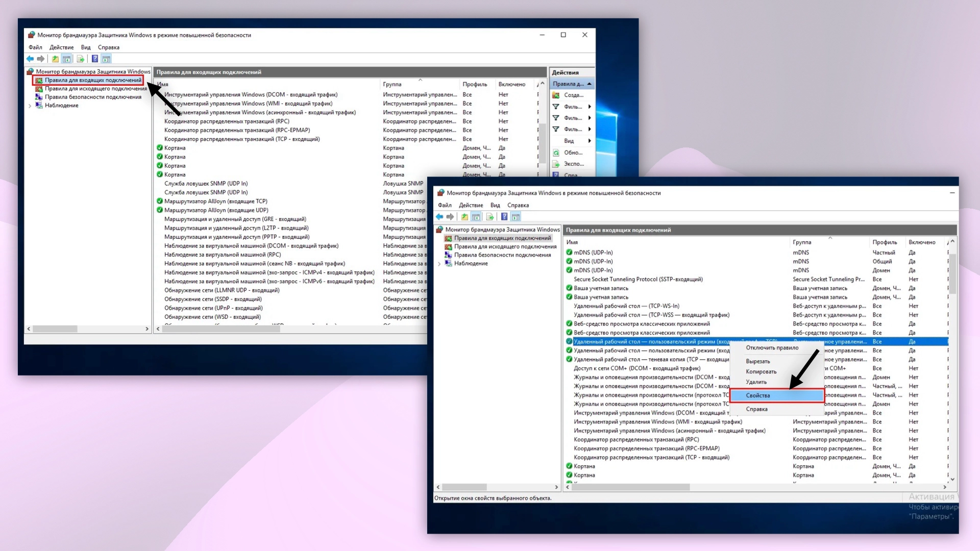
Task: Collapse the Правила д... actions section header
Action: tap(589, 84)
